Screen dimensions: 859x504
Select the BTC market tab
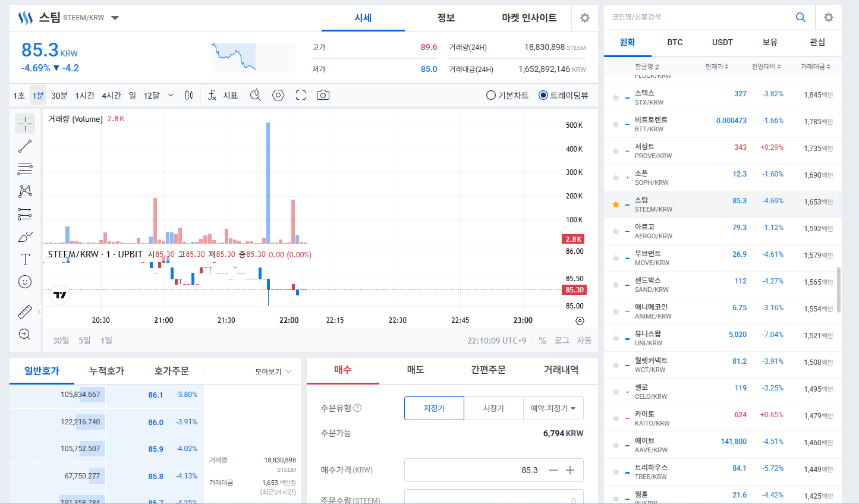(x=675, y=42)
